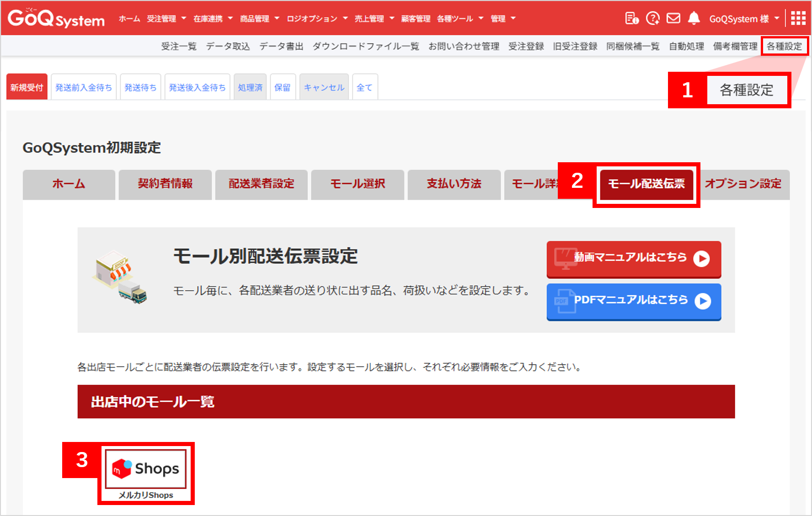812x516 pixels.
Task: Go to 受注一覧 in sub navigation
Action: click(x=179, y=46)
